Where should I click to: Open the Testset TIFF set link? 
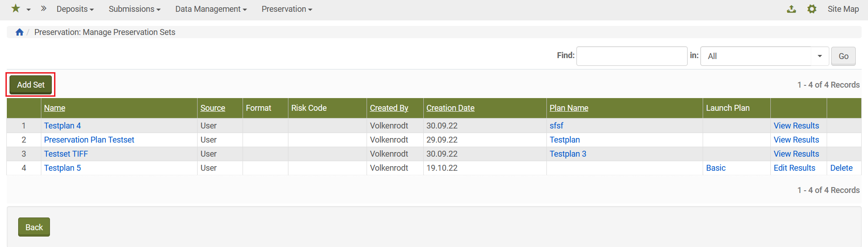click(x=66, y=154)
